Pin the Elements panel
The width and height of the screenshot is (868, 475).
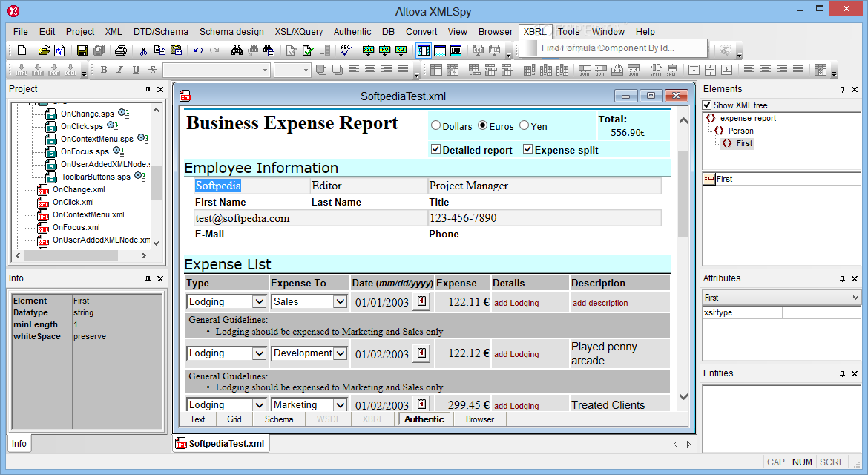(x=842, y=89)
